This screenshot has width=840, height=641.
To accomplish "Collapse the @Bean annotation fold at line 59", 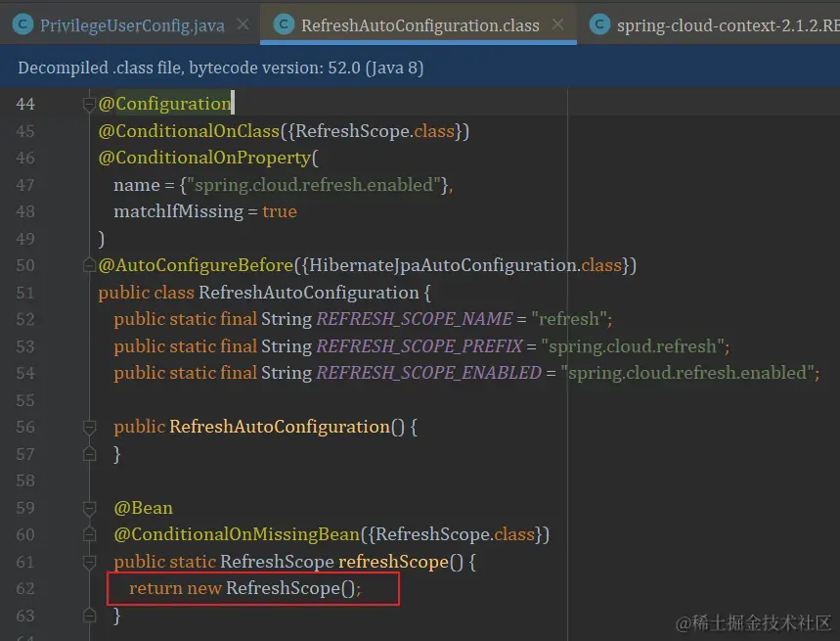I will tap(89, 508).
